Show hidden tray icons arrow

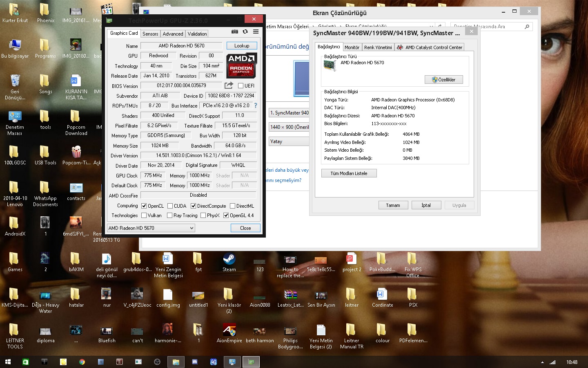coord(542,362)
